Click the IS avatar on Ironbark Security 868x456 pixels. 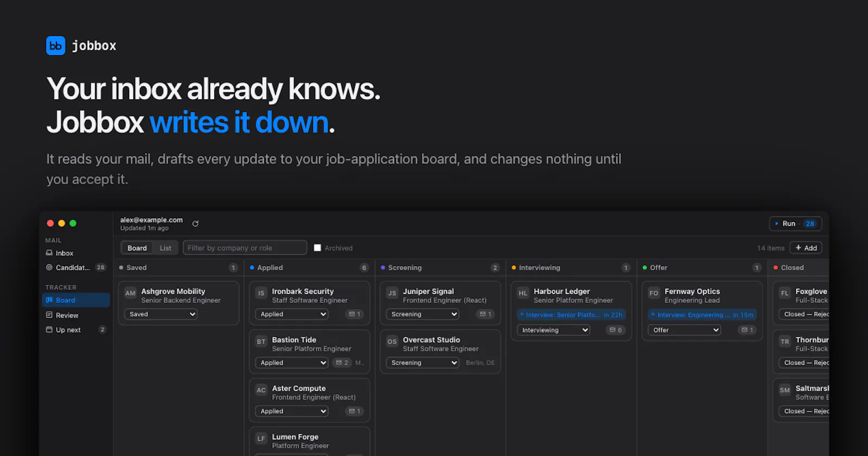pos(261,293)
